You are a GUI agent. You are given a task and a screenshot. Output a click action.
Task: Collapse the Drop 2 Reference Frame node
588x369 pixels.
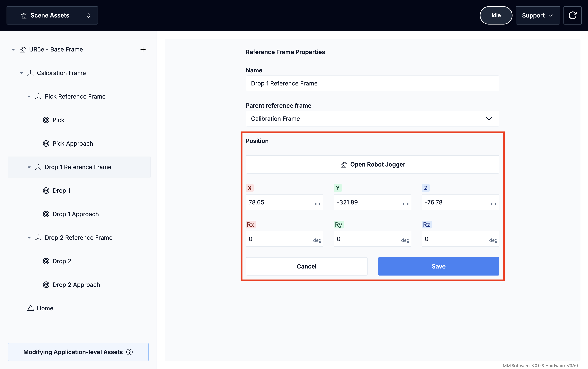click(x=29, y=238)
